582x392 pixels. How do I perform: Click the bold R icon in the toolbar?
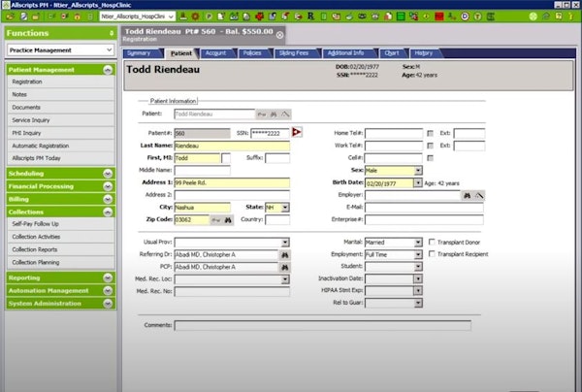pyautogui.click(x=310, y=16)
